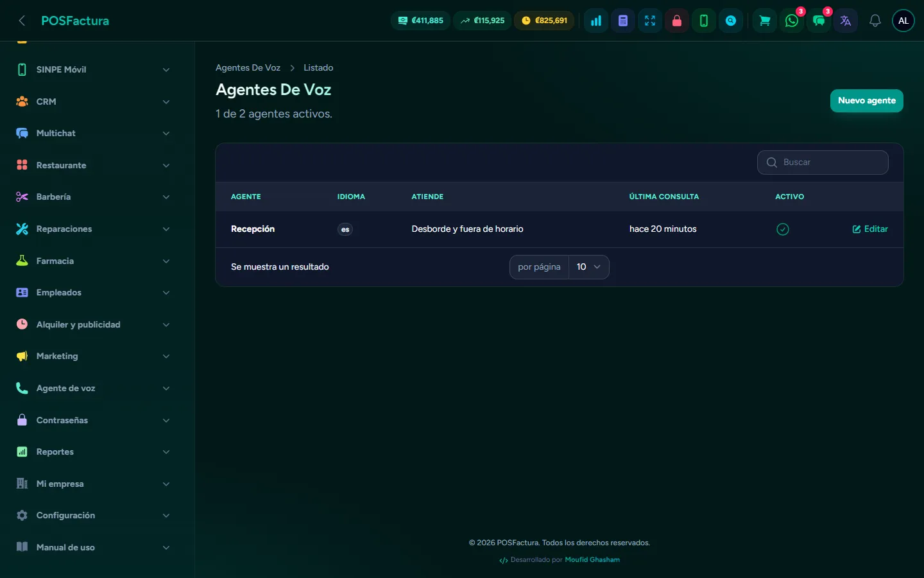The height and width of the screenshot is (578, 924).
Task: Open WhatsApp notifications icon
Action: (x=792, y=21)
